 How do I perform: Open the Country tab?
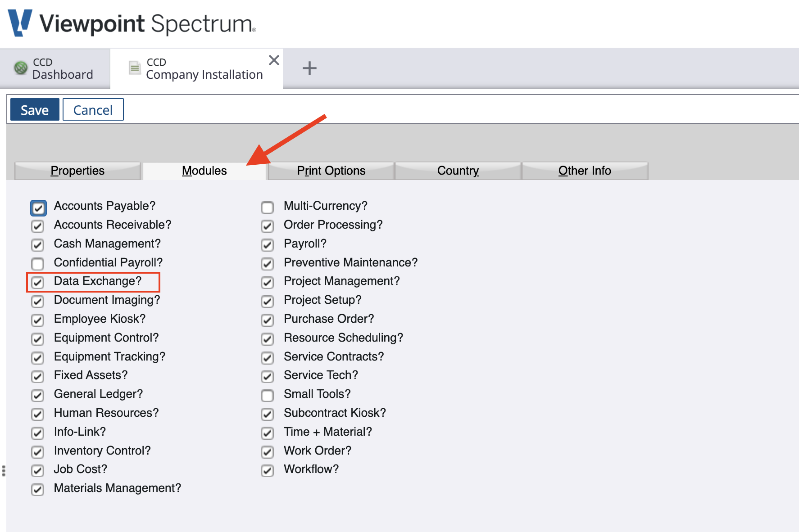(x=458, y=171)
